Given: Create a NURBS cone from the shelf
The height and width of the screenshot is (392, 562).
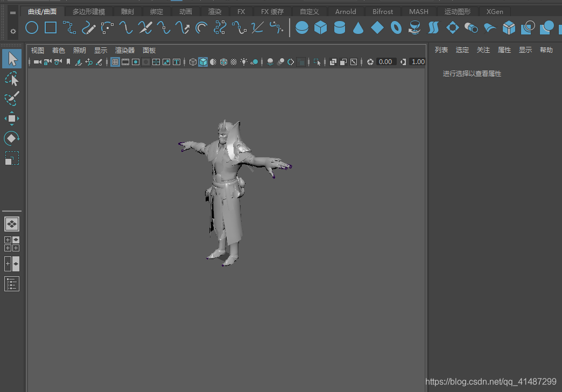Looking at the screenshot, I should (x=358, y=27).
